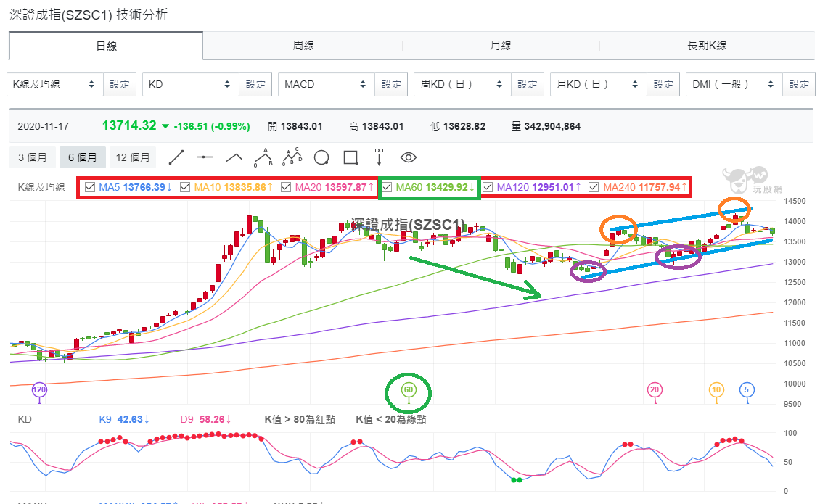This screenshot has width=820, height=504.
Task: Click the 深證成指(SZSC1) 技術分析 page title
Action: pyautogui.click(x=89, y=15)
